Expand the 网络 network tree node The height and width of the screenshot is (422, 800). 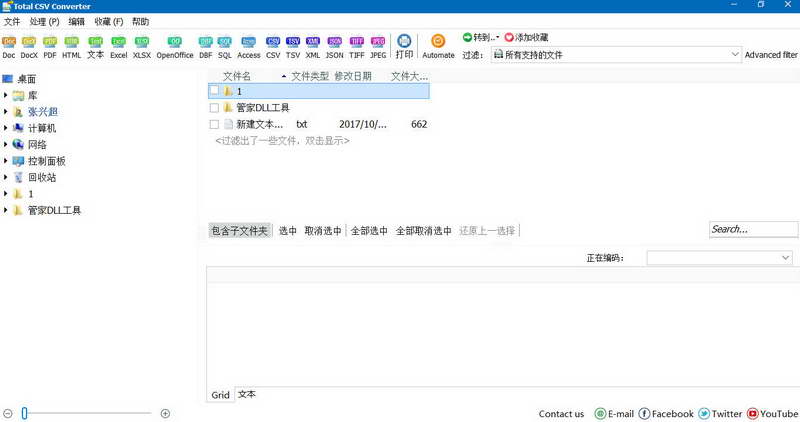(5, 144)
